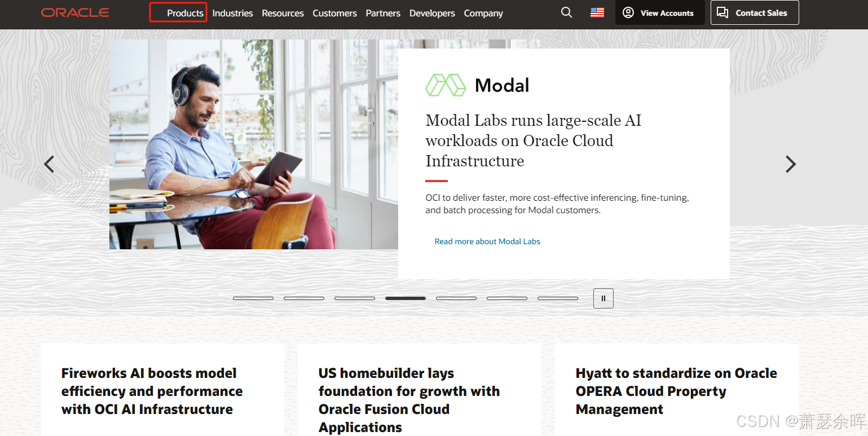Open the Developers menu
Image resolution: width=868 pixels, height=436 pixels.
tap(432, 13)
